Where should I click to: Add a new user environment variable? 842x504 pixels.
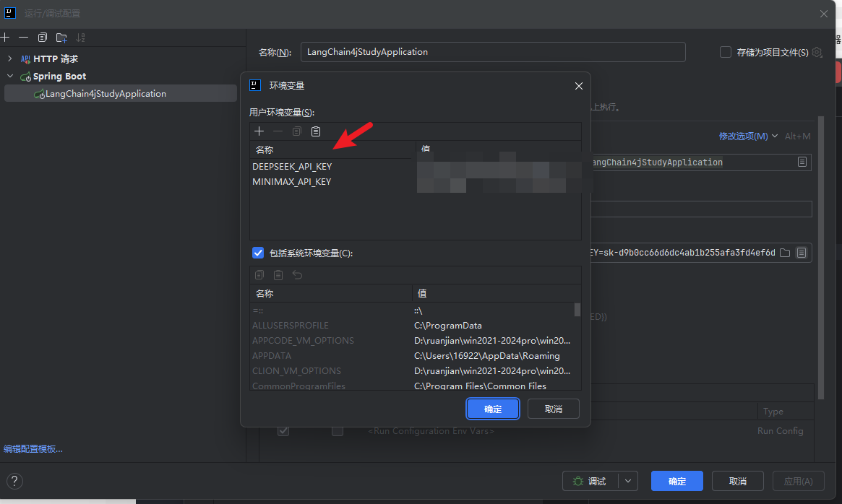(x=259, y=131)
